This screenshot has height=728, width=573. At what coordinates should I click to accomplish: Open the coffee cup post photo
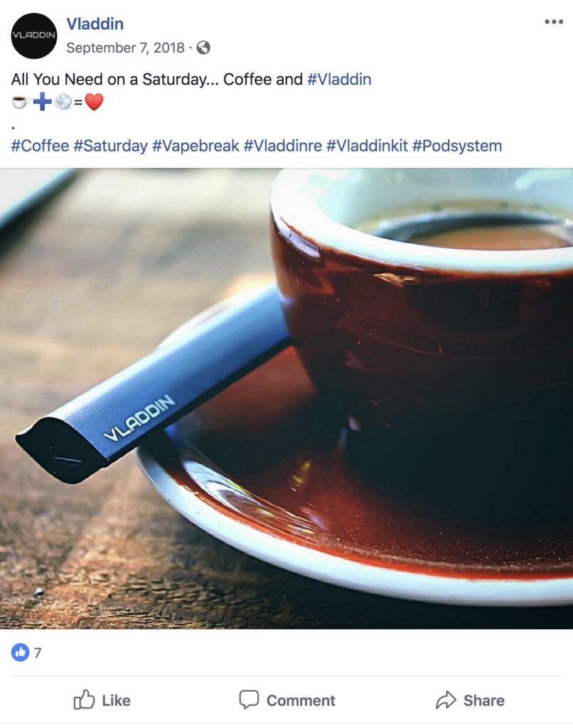coord(286,398)
